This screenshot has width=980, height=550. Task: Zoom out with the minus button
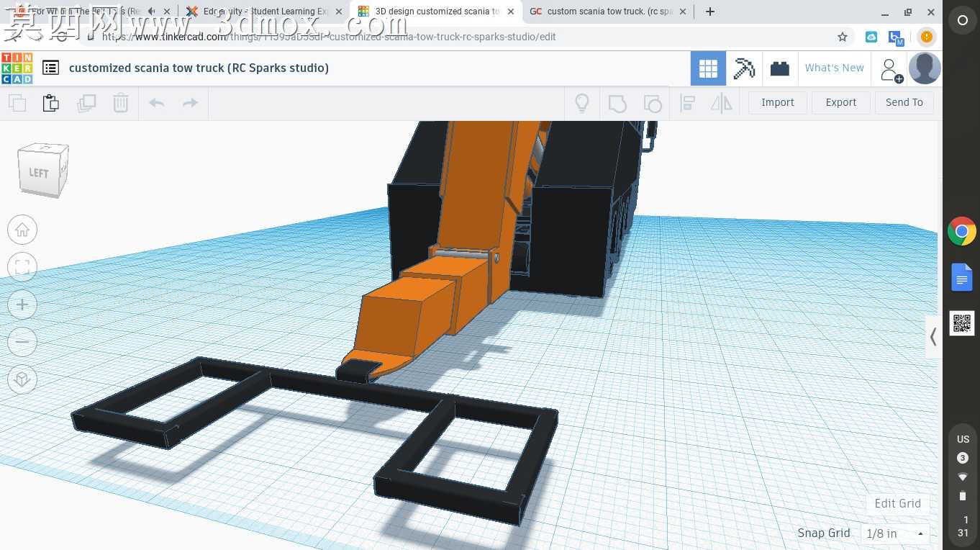click(x=22, y=342)
